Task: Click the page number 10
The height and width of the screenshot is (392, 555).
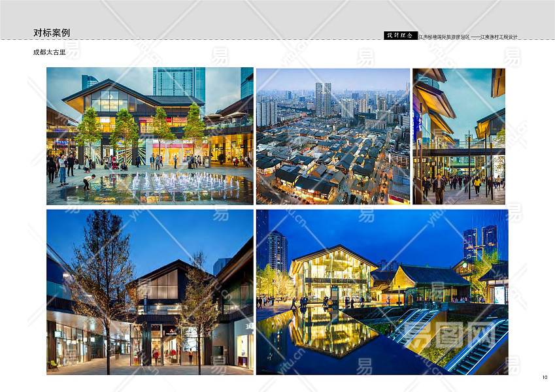Action: tap(545, 377)
